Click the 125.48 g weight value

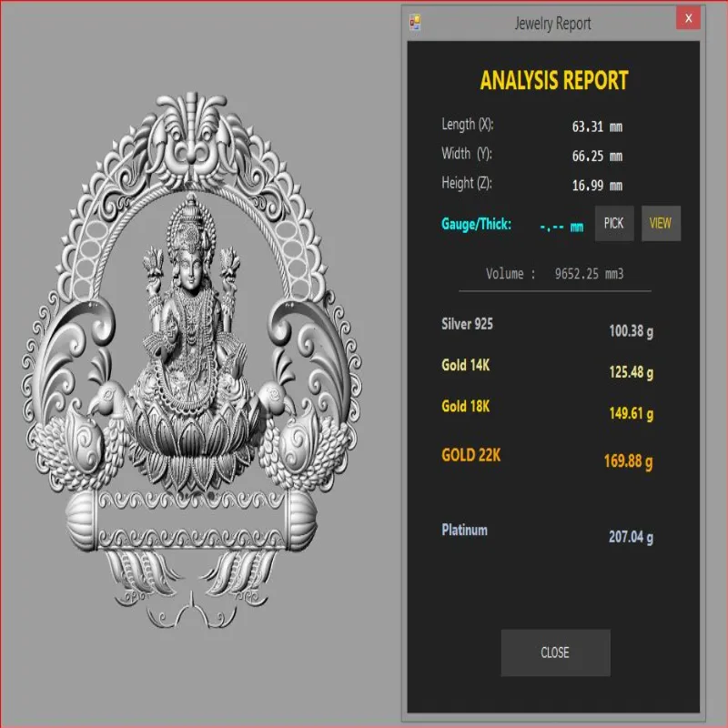tap(631, 372)
